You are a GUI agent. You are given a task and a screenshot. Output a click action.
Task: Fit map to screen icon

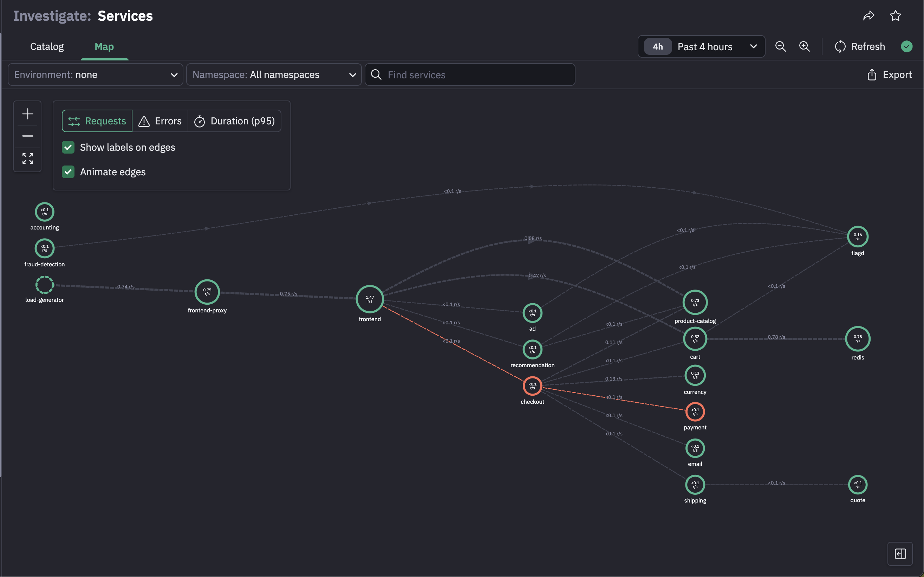pyautogui.click(x=27, y=158)
